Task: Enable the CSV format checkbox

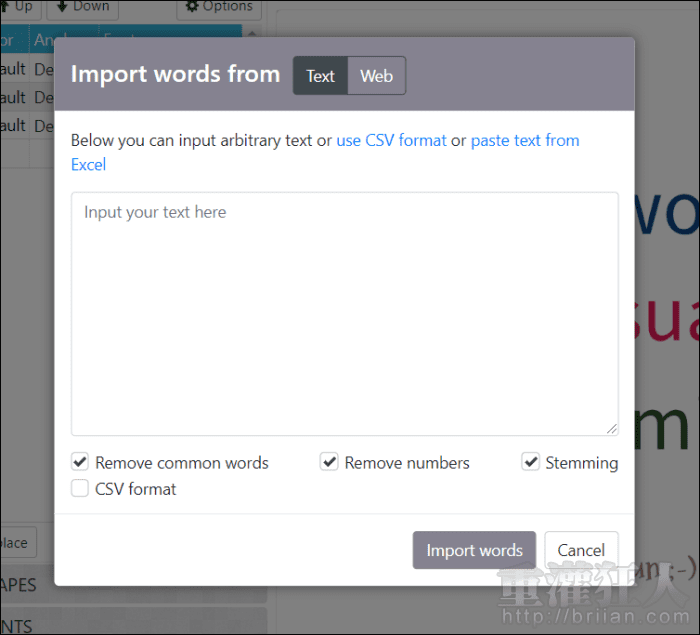Action: (x=80, y=489)
